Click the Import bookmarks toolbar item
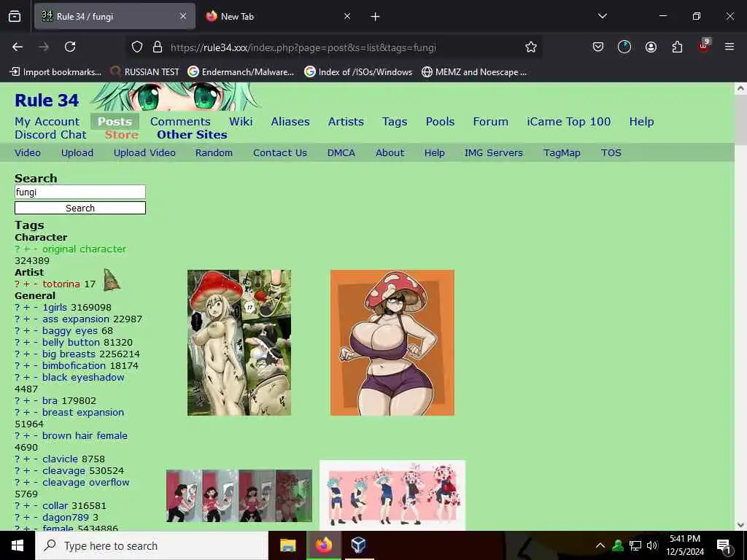The height and width of the screenshot is (560, 747). pos(55,72)
